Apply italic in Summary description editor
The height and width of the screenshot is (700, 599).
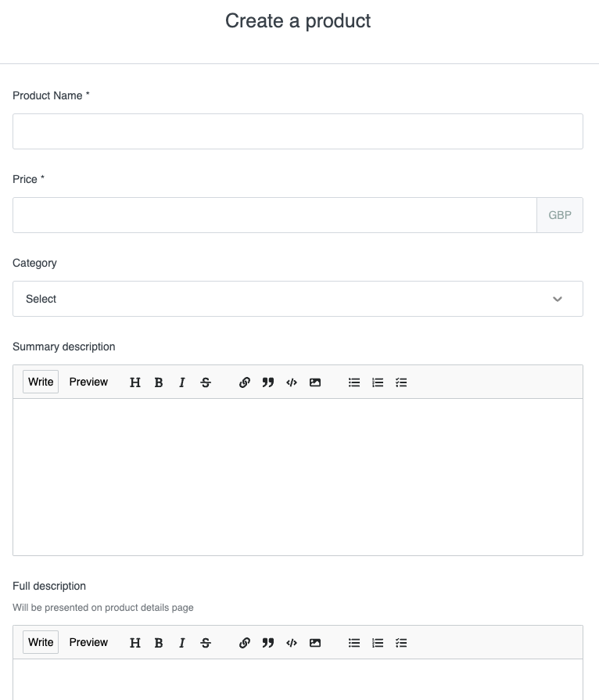[x=181, y=382]
